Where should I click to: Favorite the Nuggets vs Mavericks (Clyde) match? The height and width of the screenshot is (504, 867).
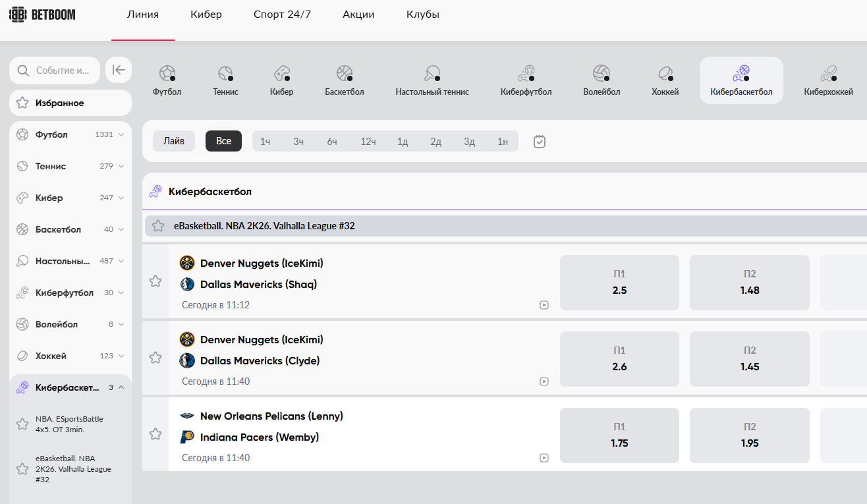pos(155,358)
